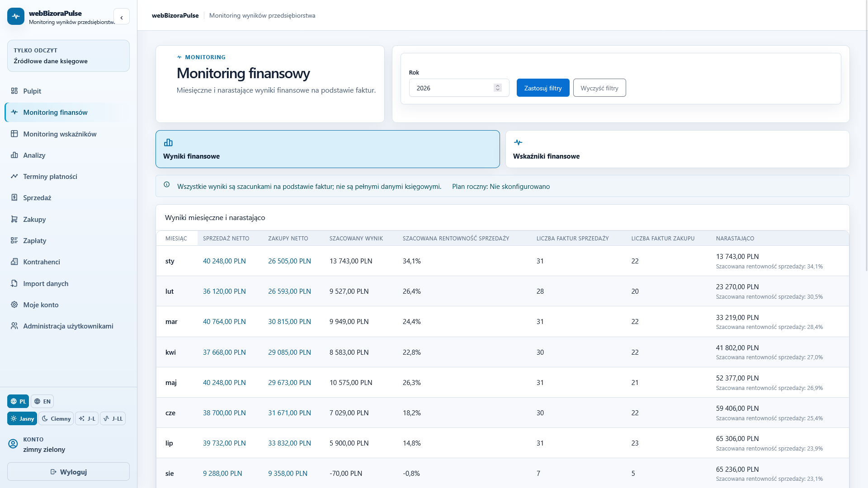Click into the Rok input field showing 2026
868x488 pixels.
pos(459,88)
